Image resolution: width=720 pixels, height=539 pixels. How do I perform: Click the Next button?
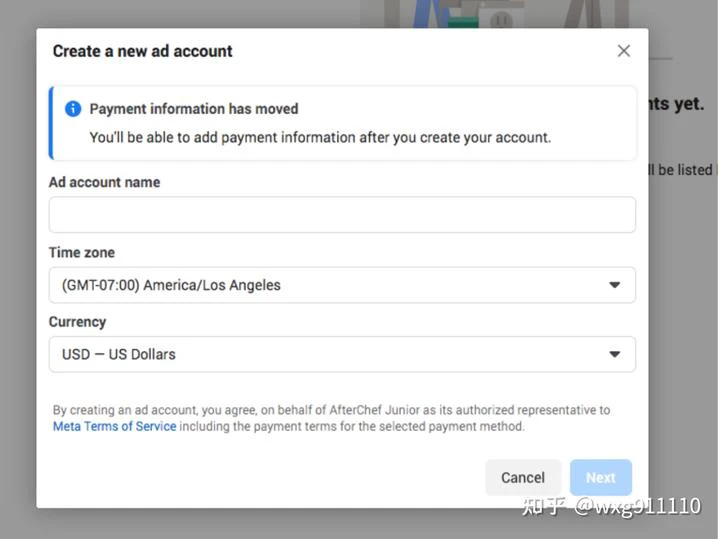tap(601, 477)
